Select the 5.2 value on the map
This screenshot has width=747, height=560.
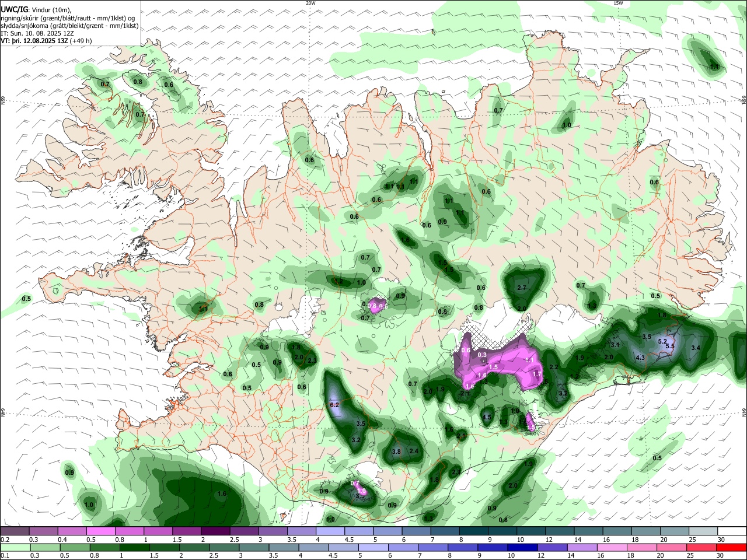click(662, 341)
